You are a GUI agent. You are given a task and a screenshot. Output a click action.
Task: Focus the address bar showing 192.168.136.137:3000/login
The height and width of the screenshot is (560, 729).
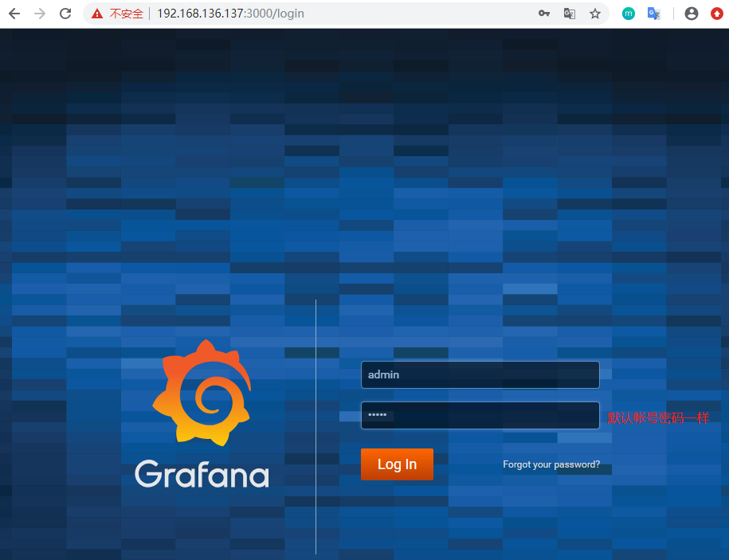click(344, 14)
